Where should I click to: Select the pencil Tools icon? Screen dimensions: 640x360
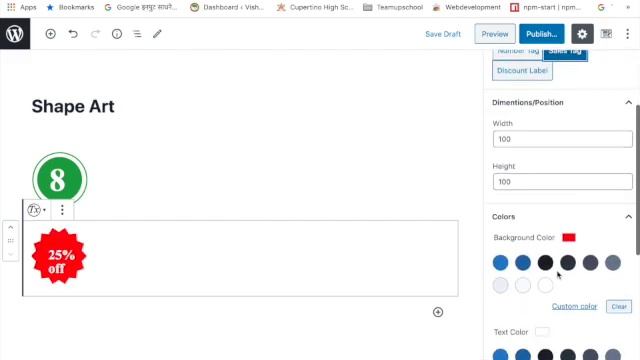tap(158, 34)
